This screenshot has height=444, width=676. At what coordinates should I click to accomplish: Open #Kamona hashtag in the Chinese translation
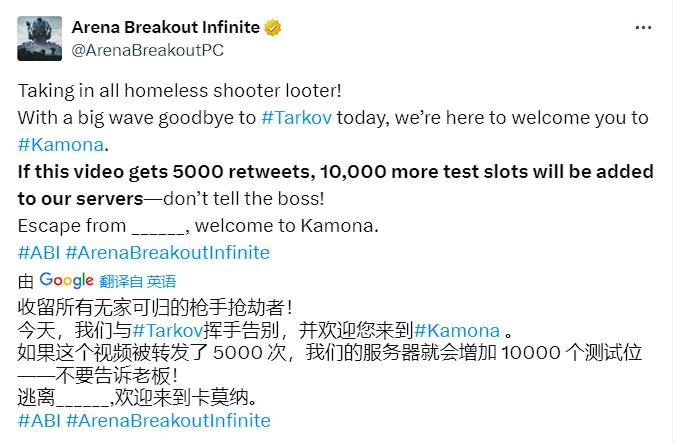pos(456,330)
